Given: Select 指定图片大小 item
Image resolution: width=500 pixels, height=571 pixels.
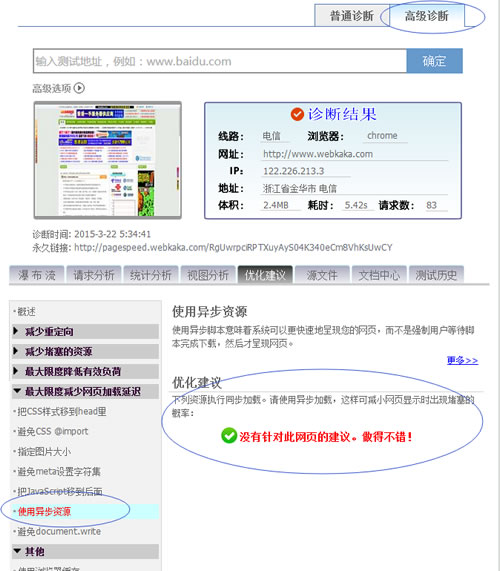Looking at the screenshot, I should (x=44, y=452).
